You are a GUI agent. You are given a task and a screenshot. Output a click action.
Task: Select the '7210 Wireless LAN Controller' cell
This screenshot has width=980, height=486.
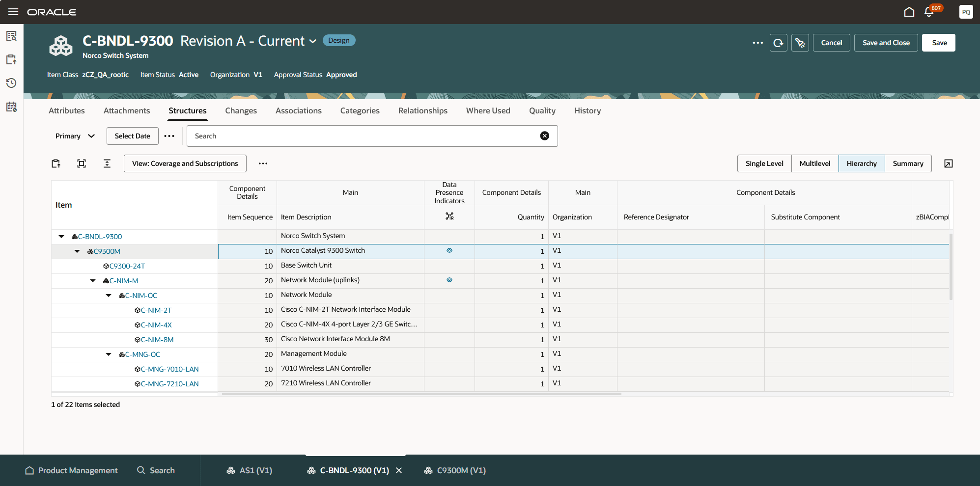pyautogui.click(x=350, y=383)
